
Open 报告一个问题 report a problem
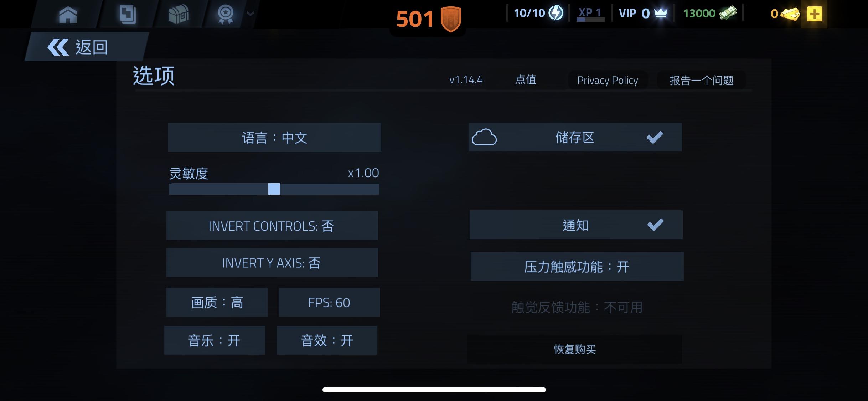click(701, 80)
